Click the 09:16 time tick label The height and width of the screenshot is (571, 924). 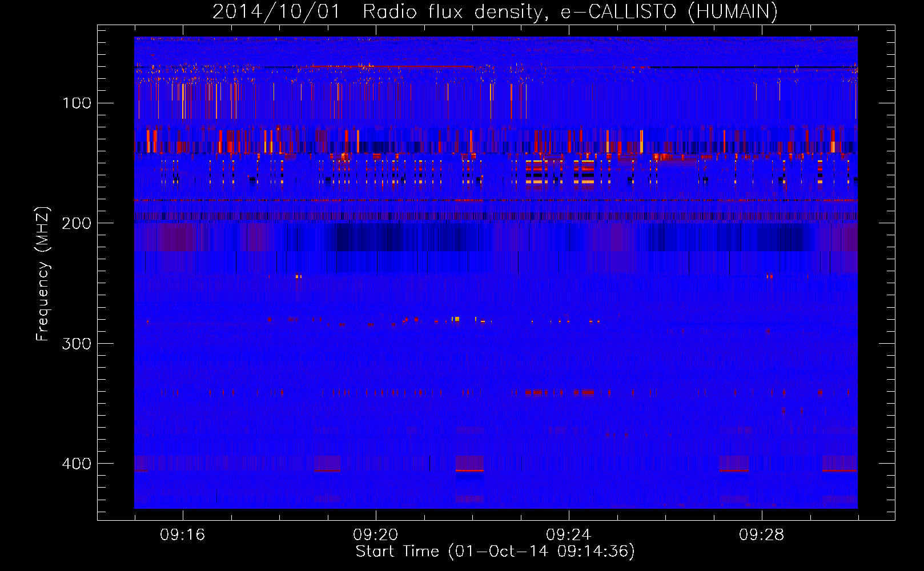(182, 535)
